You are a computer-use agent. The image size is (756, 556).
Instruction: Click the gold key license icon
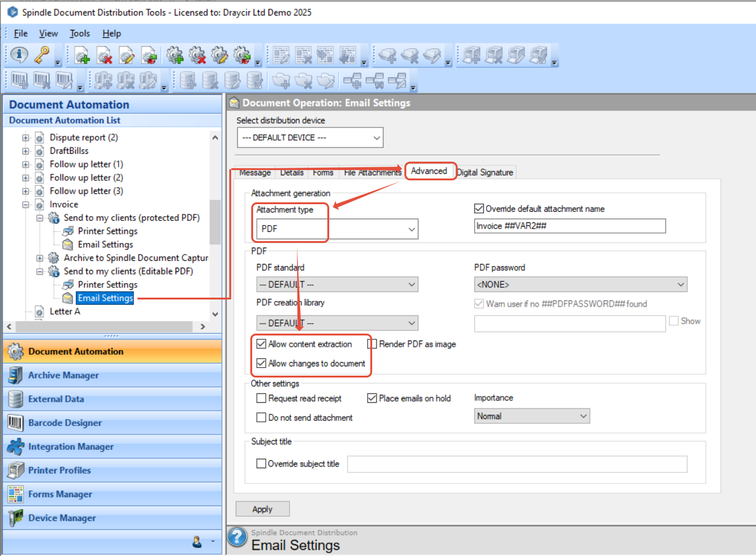pos(42,55)
